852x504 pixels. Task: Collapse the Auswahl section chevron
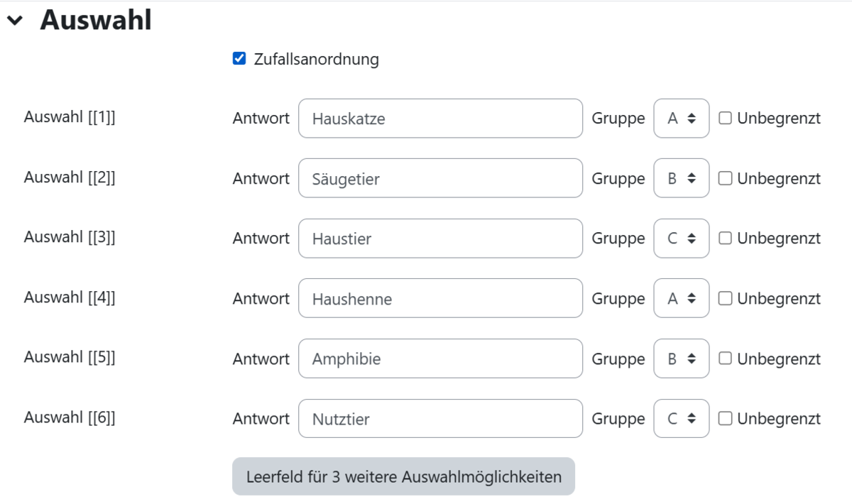[14, 21]
